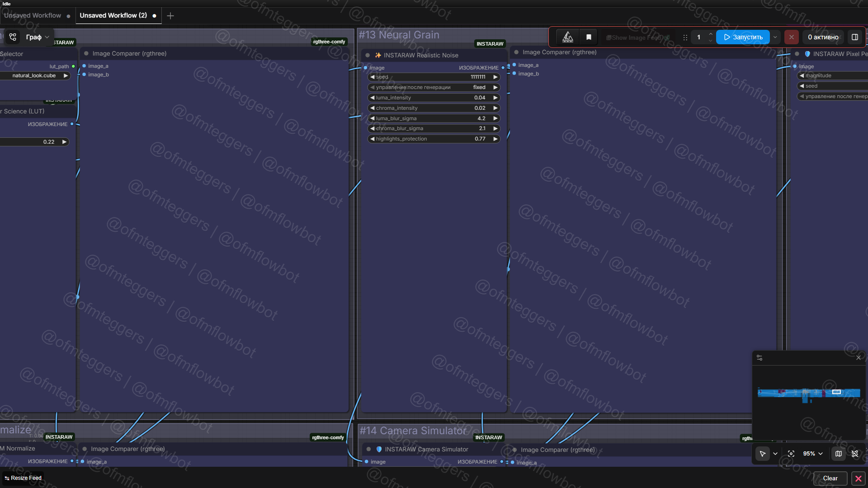Click the Clear button
This screenshot has width=868, height=488.
click(830, 478)
